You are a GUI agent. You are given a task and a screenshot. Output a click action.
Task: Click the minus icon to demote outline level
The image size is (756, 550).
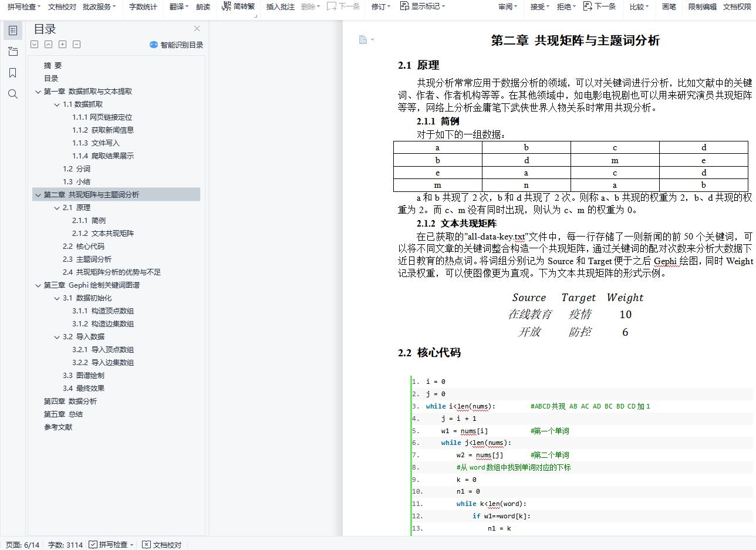77,45
